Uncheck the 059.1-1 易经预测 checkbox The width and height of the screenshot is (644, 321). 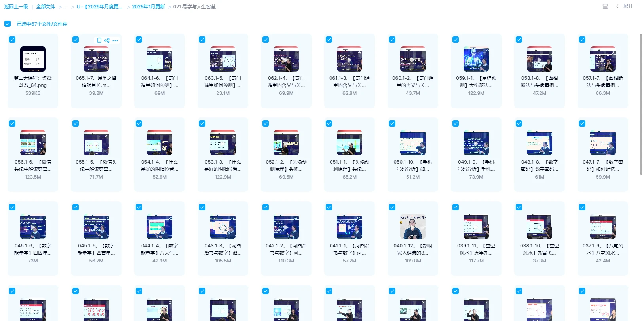tap(456, 40)
